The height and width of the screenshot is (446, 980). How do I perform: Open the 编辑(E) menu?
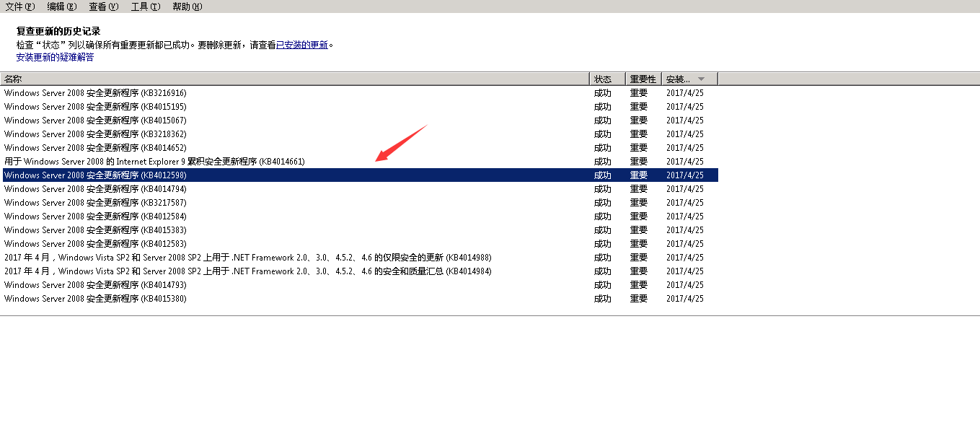(62, 6)
